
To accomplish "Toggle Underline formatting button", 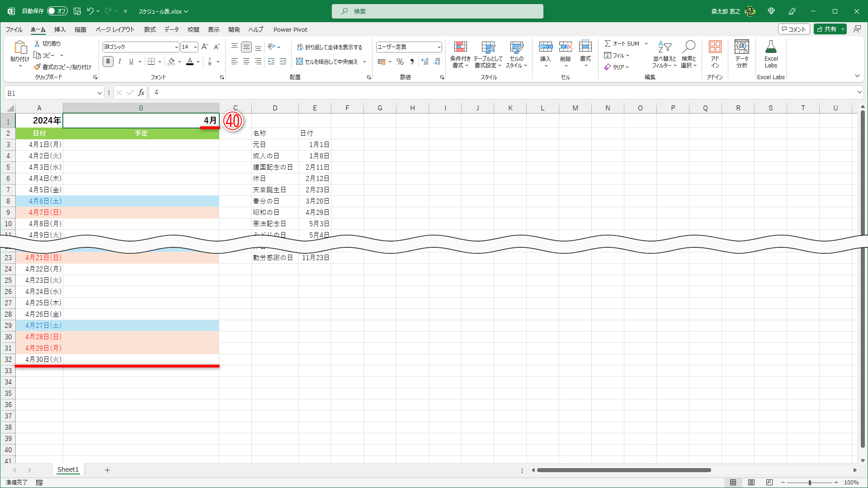I will pos(131,62).
